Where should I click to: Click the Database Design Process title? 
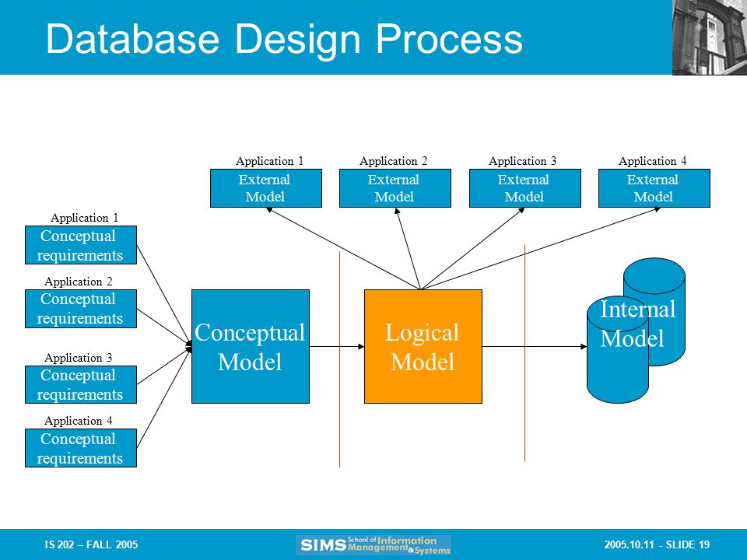(x=285, y=39)
